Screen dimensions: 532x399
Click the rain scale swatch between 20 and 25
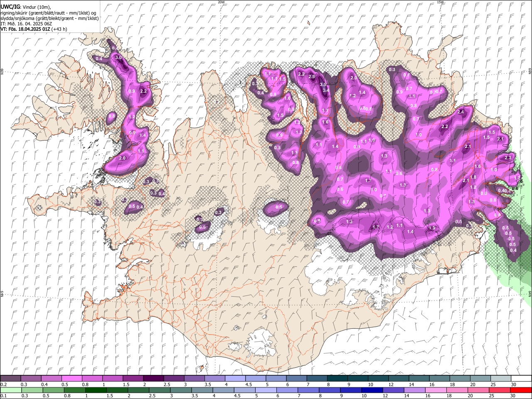[479, 390]
